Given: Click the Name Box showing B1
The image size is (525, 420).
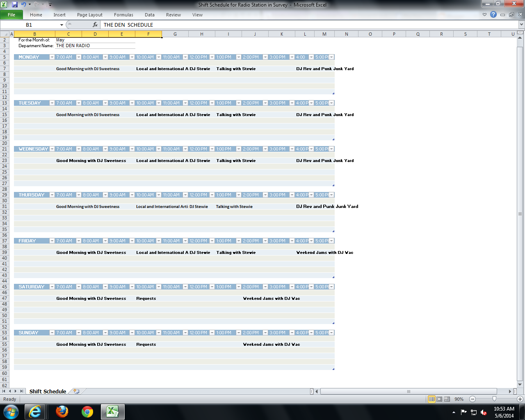Looking at the screenshot, I should (x=29, y=25).
